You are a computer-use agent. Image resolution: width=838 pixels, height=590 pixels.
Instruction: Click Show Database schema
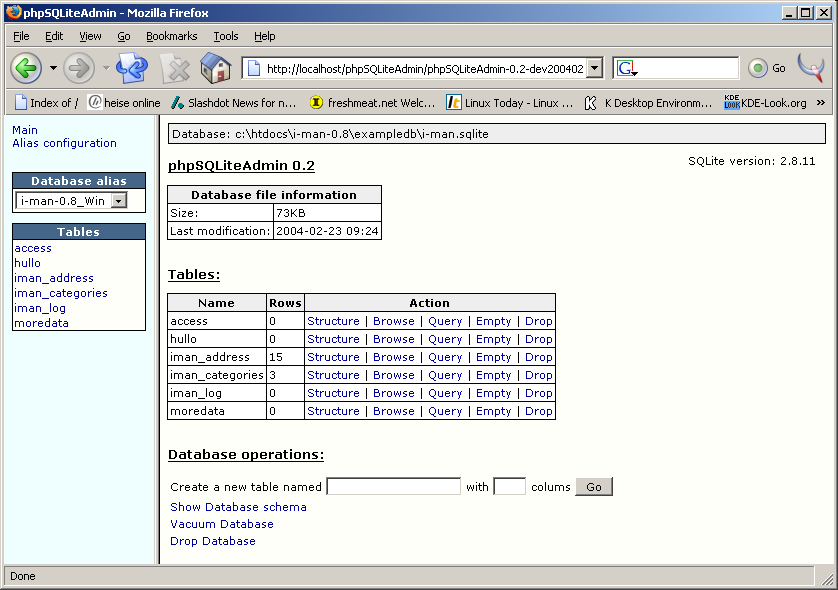tap(238, 507)
